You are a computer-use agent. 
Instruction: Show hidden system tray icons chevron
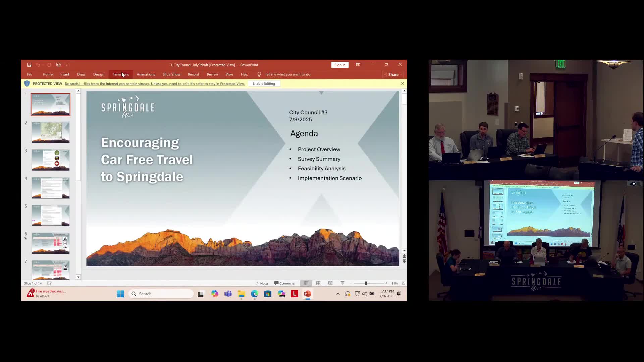[x=338, y=294]
